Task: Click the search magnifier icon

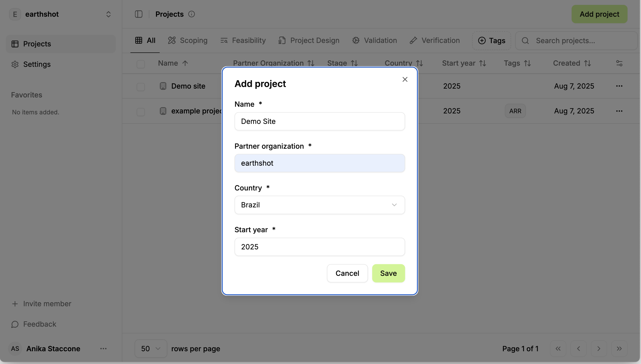Action: pyautogui.click(x=525, y=41)
